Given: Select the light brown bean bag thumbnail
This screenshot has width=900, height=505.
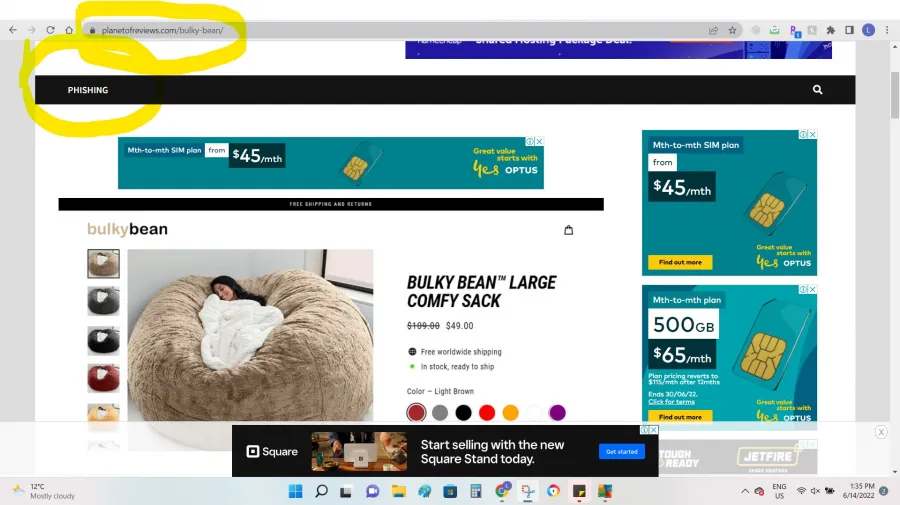Looking at the screenshot, I should click(103, 263).
